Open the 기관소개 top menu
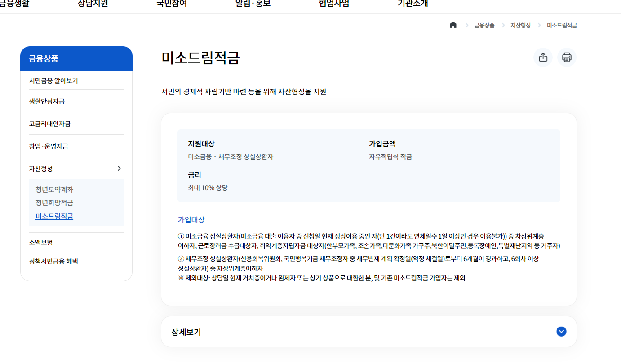 413,4
